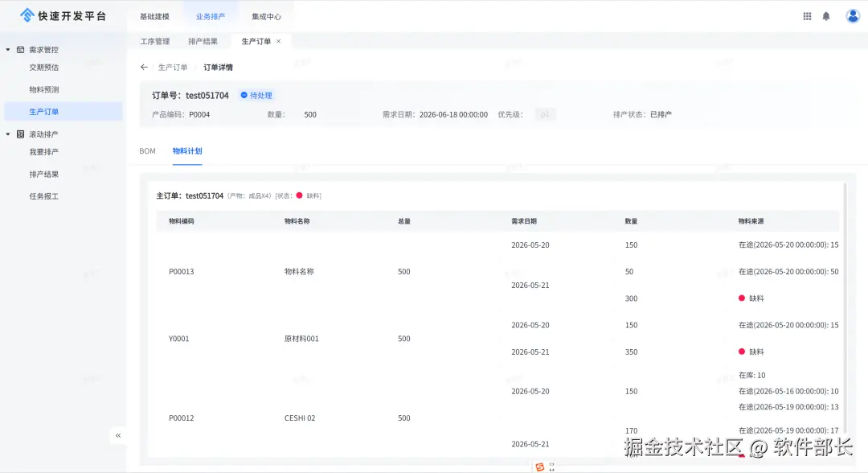The width and height of the screenshot is (868, 473).
Task: Click product code P0004 value
Action: 199,115
